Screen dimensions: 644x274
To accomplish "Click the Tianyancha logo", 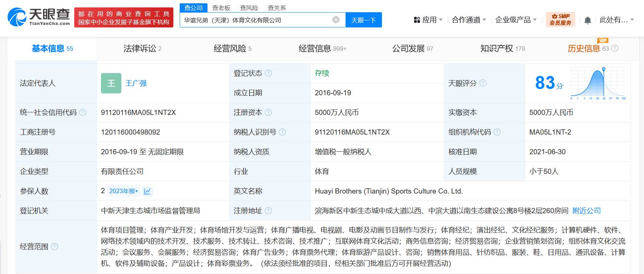I will (x=39, y=17).
